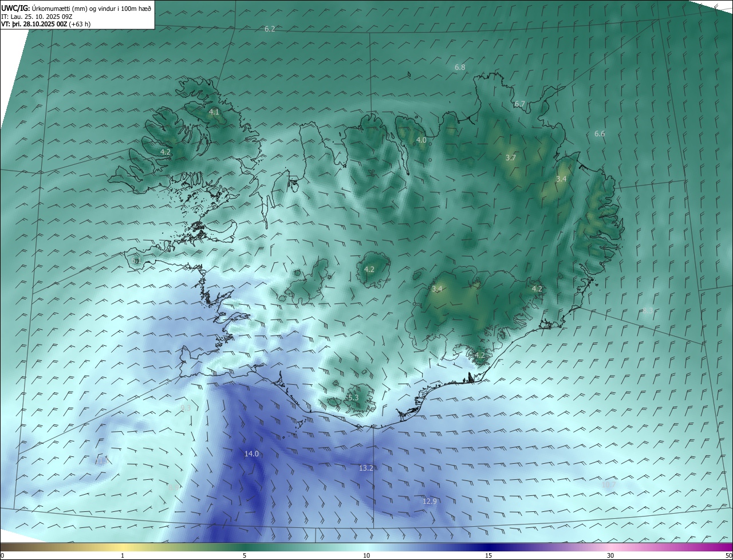Click the 12.9 value over the sea
This screenshot has width=733, height=560.
[429, 501]
